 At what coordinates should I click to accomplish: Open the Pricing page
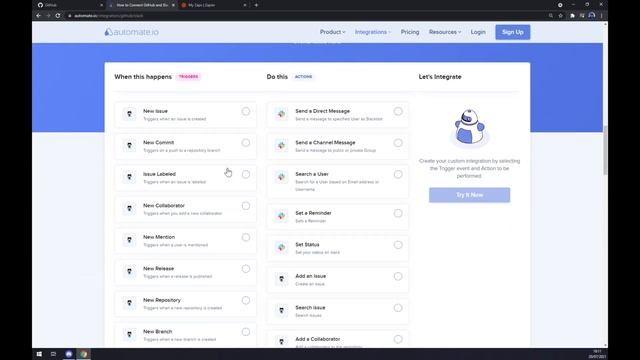pos(410,32)
